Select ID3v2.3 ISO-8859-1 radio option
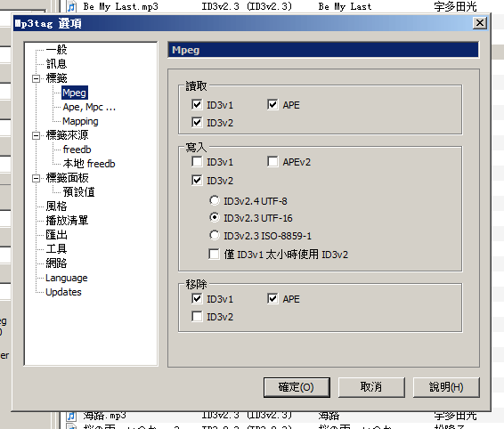The height and width of the screenshot is (429, 504). (215, 235)
